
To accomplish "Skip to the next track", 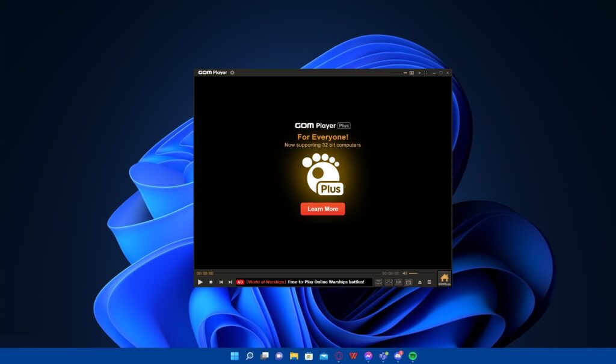I will [230, 282].
